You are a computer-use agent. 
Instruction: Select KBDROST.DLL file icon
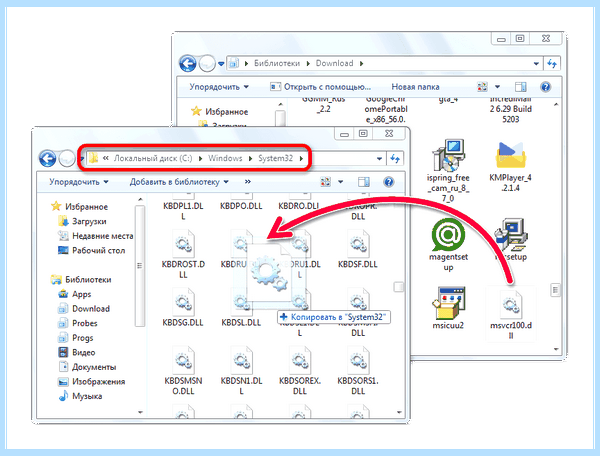click(183, 243)
